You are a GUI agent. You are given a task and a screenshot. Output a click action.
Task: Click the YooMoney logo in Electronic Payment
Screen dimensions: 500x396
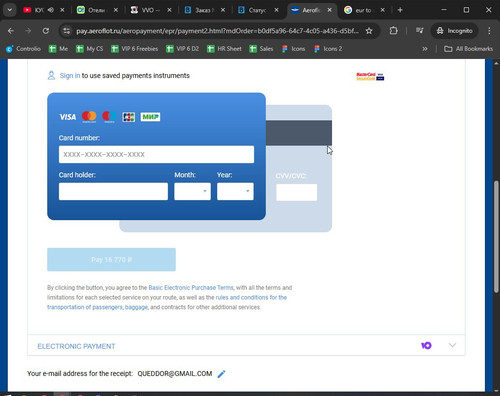[x=426, y=346]
